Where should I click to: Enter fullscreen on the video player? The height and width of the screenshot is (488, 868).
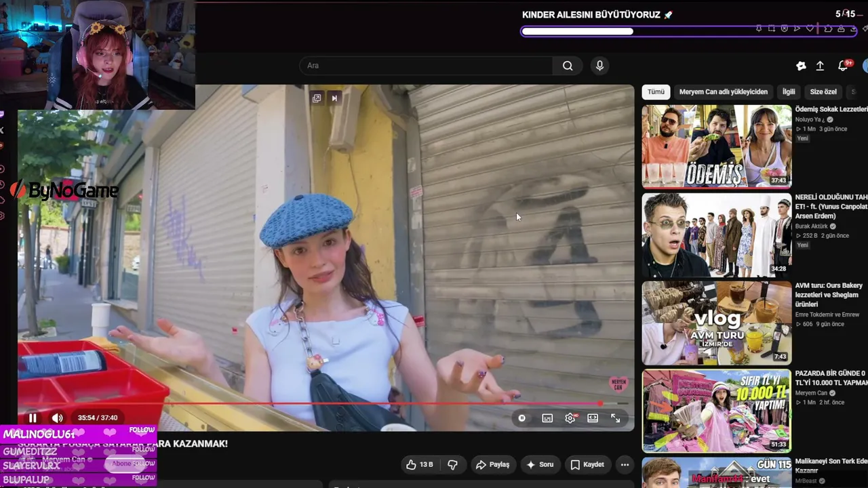pyautogui.click(x=616, y=418)
